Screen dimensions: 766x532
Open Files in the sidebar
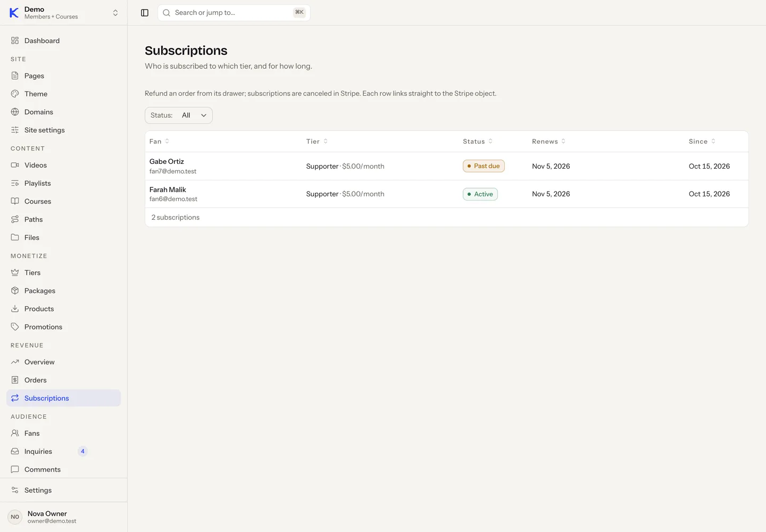point(64,237)
